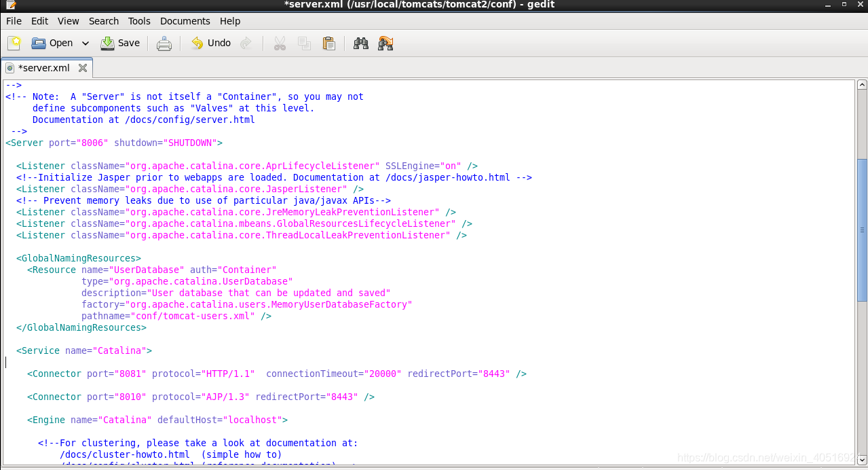
Task: Click on shutdown="SHUTDOWN" text
Action: coord(165,143)
